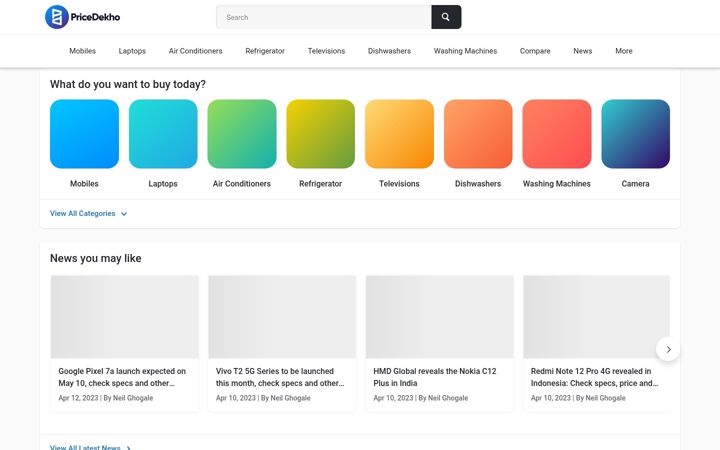Open the Compare menu item
The height and width of the screenshot is (450, 720).
[535, 51]
